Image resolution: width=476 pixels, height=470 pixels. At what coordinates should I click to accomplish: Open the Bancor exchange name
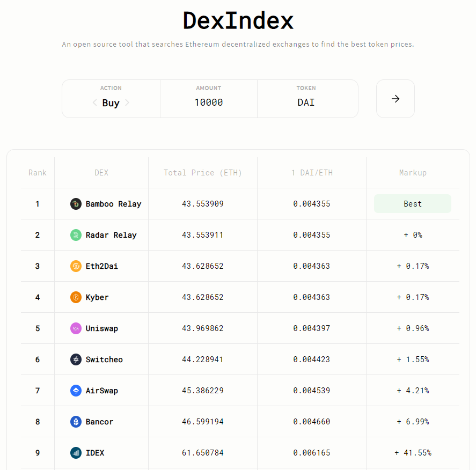(99, 422)
